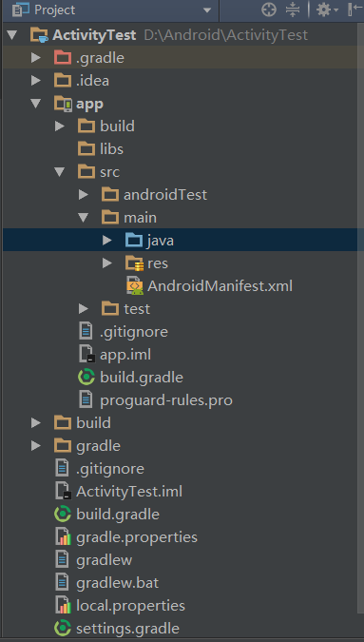364x642 pixels.
Task: Click the blue java source folder icon
Action: tap(134, 241)
